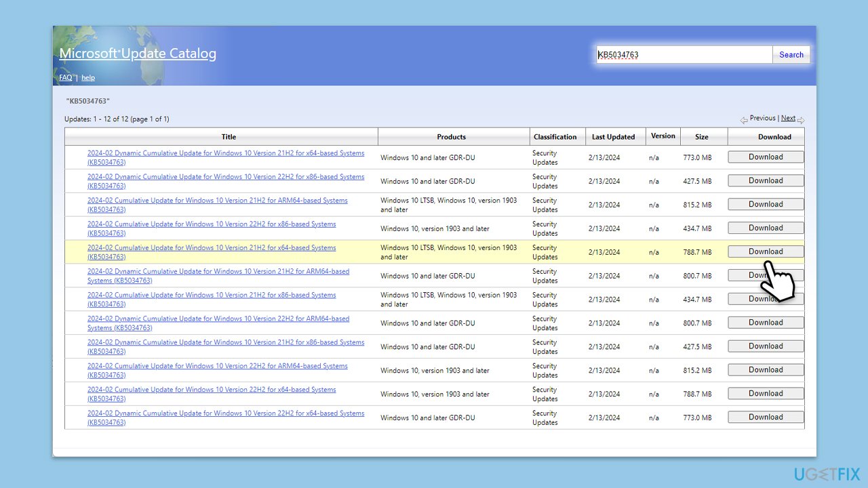Click the Search button
Image resolution: width=868 pixels, height=488 pixels.
coord(791,55)
